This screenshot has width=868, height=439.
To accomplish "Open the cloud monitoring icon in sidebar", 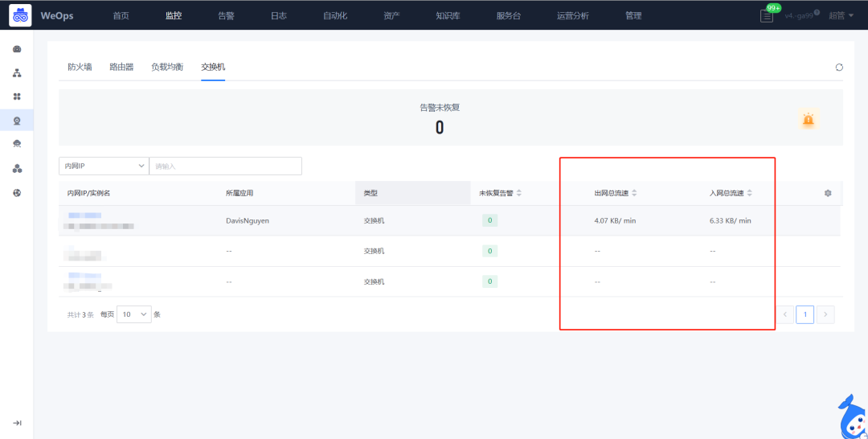I will [17, 144].
